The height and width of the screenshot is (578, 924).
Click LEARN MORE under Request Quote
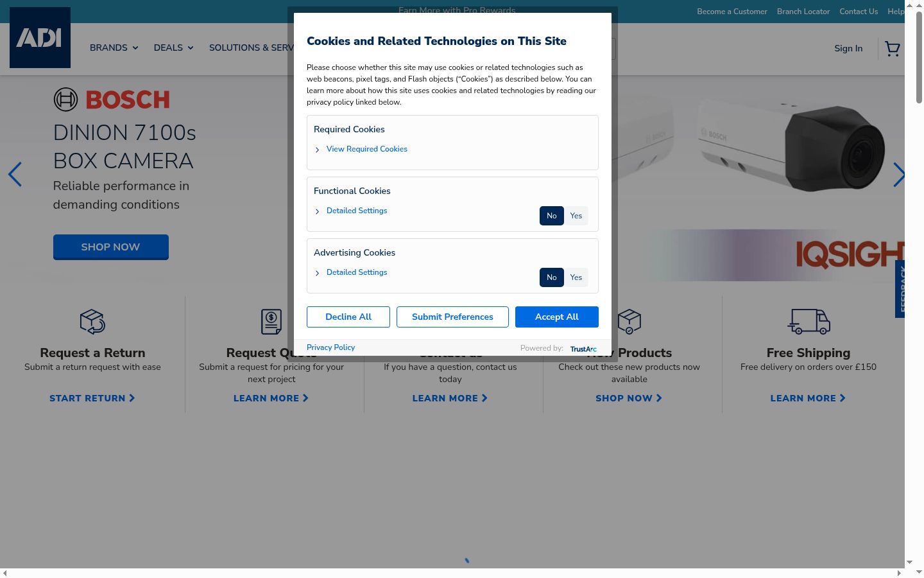point(271,398)
